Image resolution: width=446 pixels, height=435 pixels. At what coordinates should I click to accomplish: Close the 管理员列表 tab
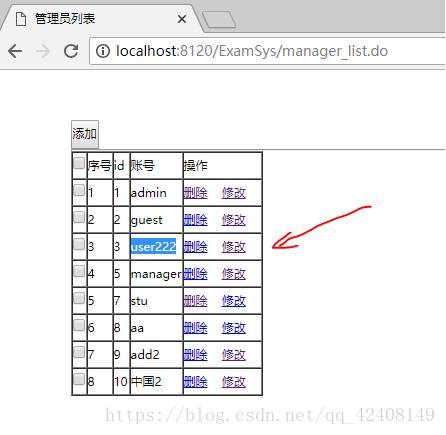tap(182, 19)
